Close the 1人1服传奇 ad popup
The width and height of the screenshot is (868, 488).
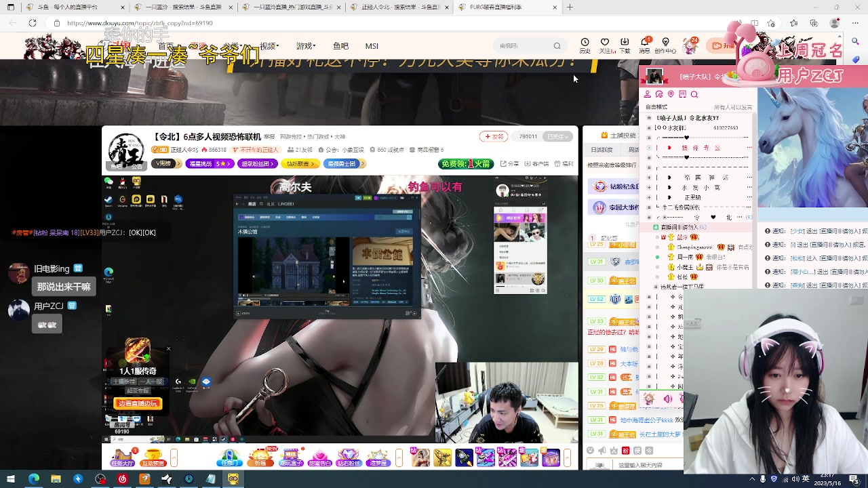click(168, 349)
